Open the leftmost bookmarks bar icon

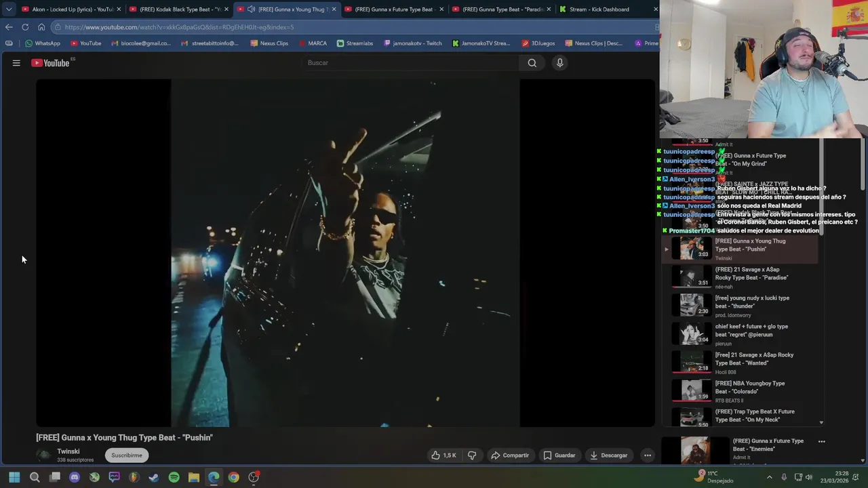(x=8, y=43)
